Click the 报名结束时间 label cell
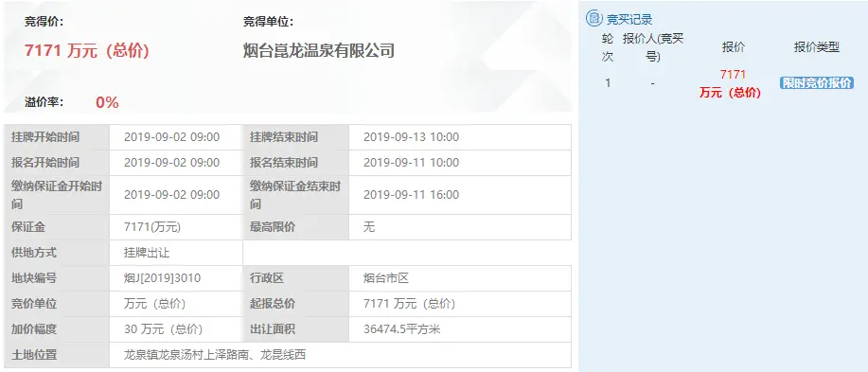 tap(295, 163)
